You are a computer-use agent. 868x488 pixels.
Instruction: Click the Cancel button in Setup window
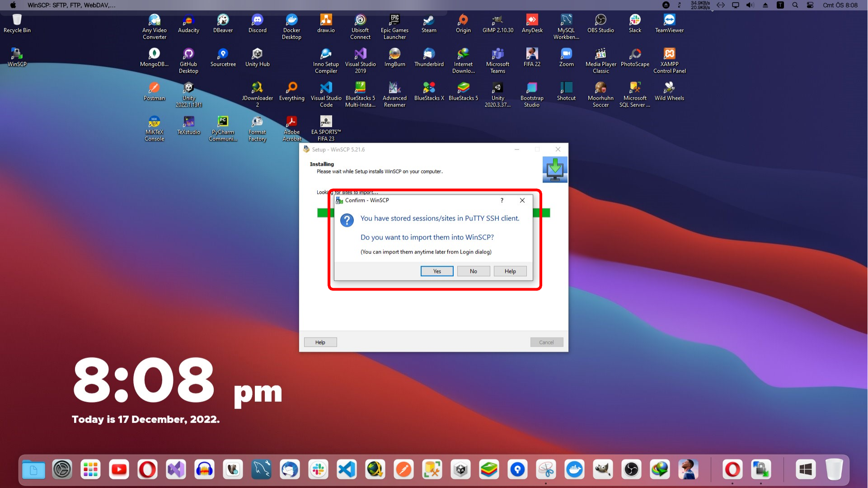click(x=547, y=343)
